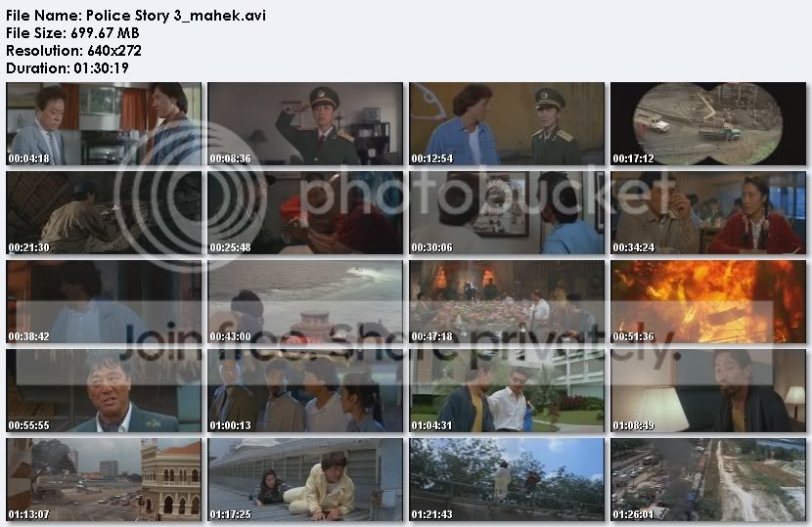The height and width of the screenshot is (527, 812).
Task: Click the thumbnail at 00:38:42
Action: pos(104,302)
